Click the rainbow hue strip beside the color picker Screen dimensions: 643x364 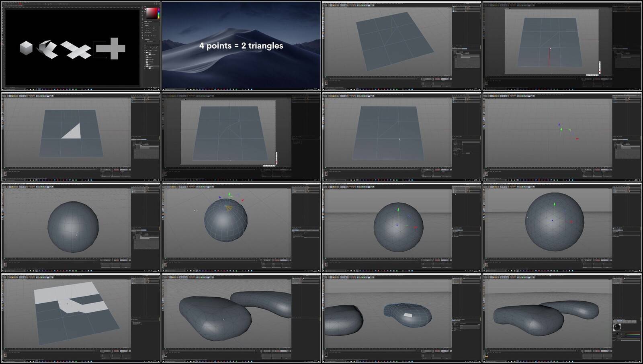[x=158, y=13]
